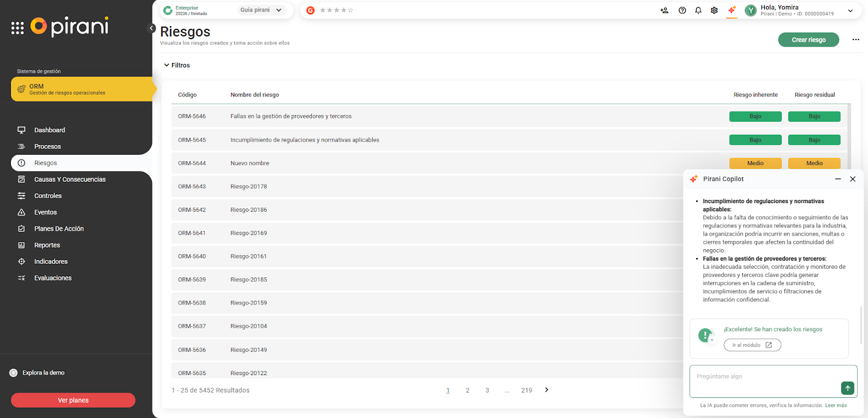This screenshot has width=868, height=418.
Task: Open risk Incumplimiento de regulaciones y normativas aplicables
Action: coord(304,140)
